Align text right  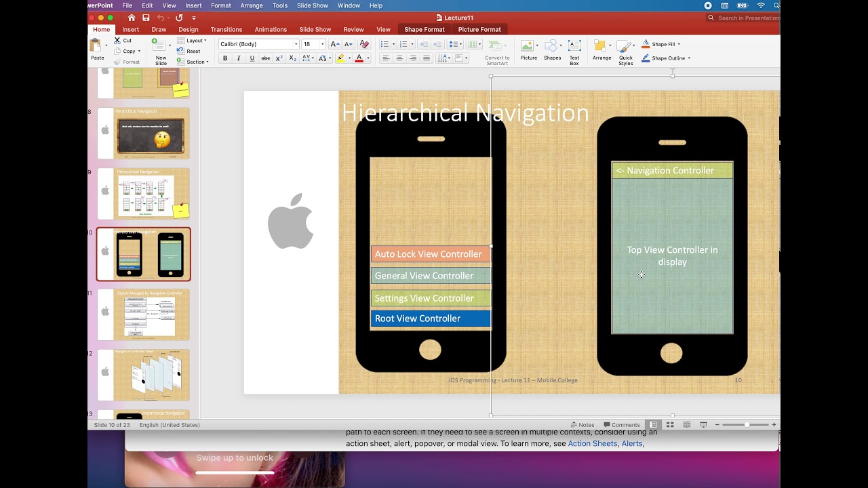point(413,58)
